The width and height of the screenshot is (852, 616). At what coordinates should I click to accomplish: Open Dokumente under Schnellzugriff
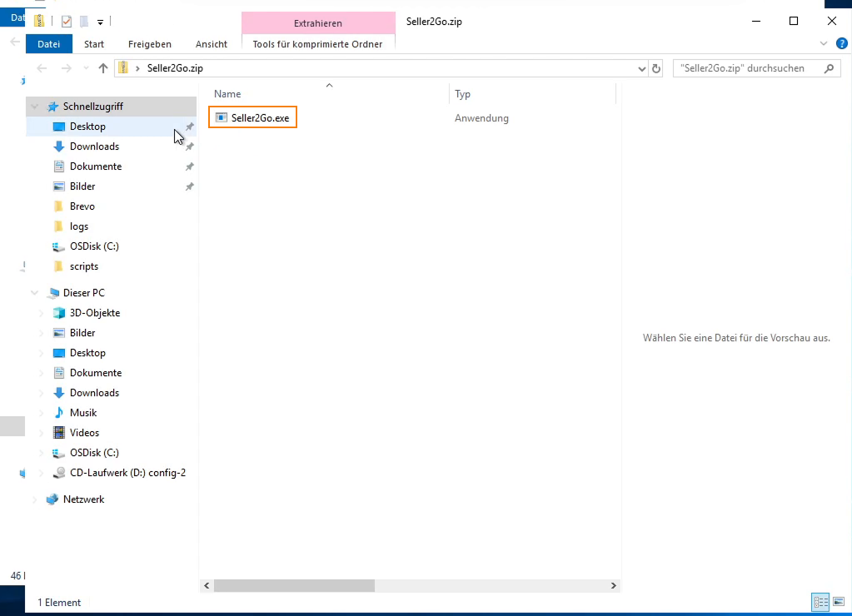[96, 166]
